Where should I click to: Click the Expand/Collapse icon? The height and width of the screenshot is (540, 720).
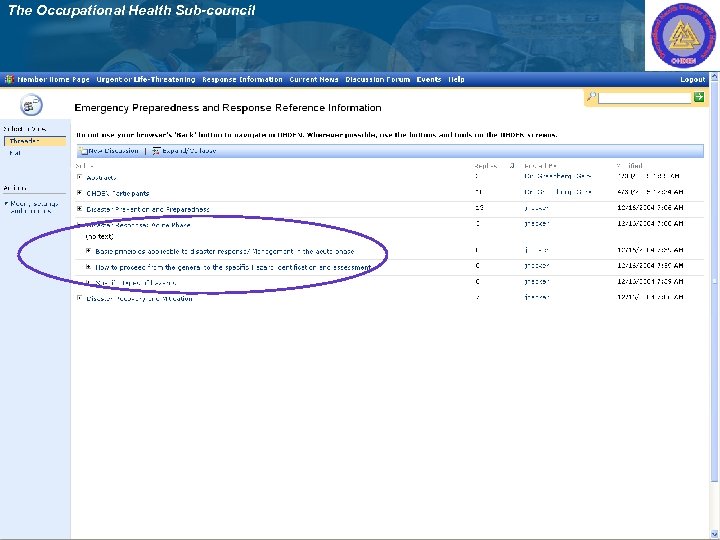tap(157, 151)
